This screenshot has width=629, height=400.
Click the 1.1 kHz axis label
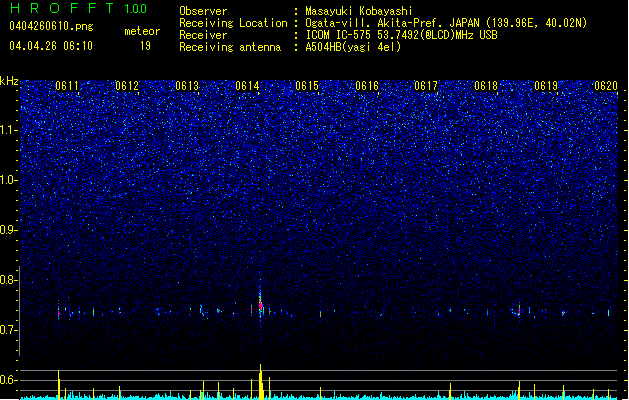pyautogui.click(x=8, y=130)
